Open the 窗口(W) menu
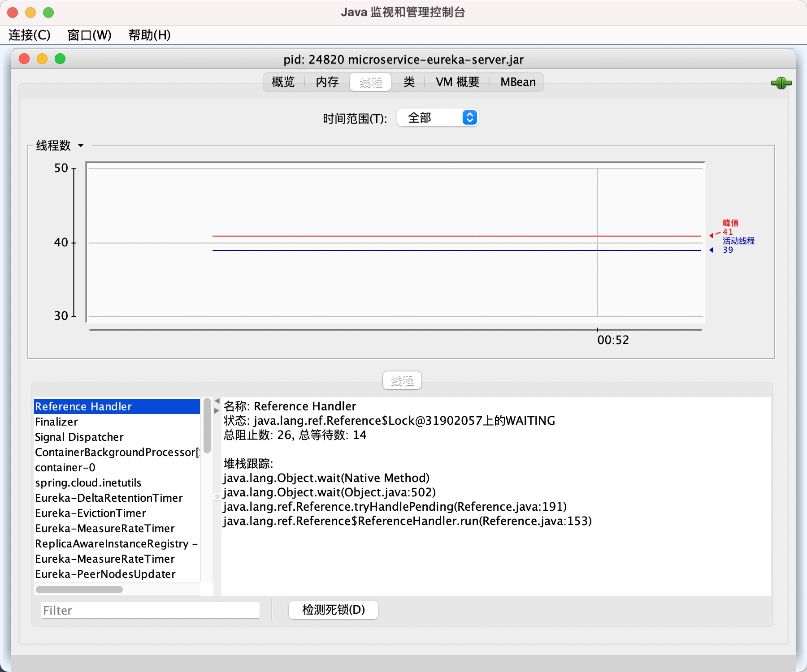807x672 pixels. click(89, 35)
